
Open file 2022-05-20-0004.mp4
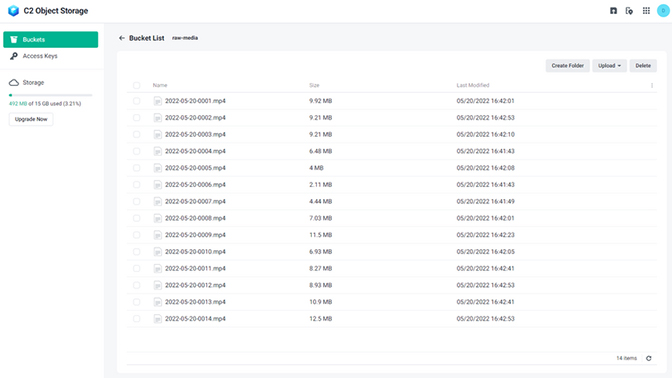(x=195, y=151)
